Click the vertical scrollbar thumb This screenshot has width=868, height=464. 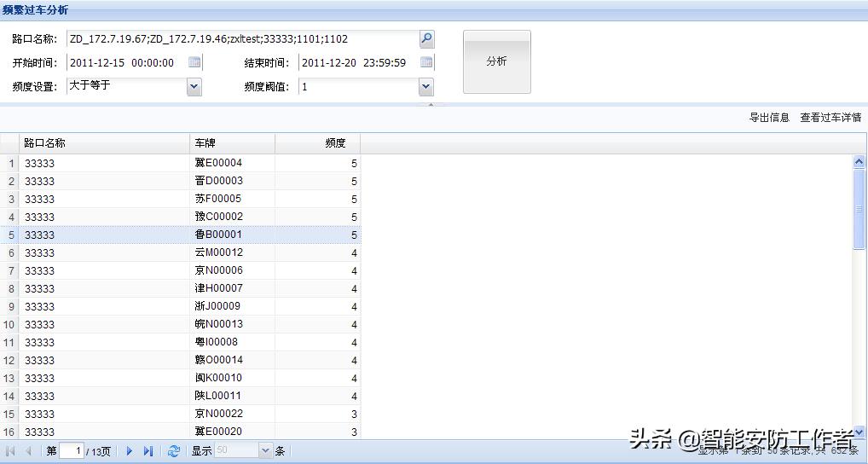859,209
